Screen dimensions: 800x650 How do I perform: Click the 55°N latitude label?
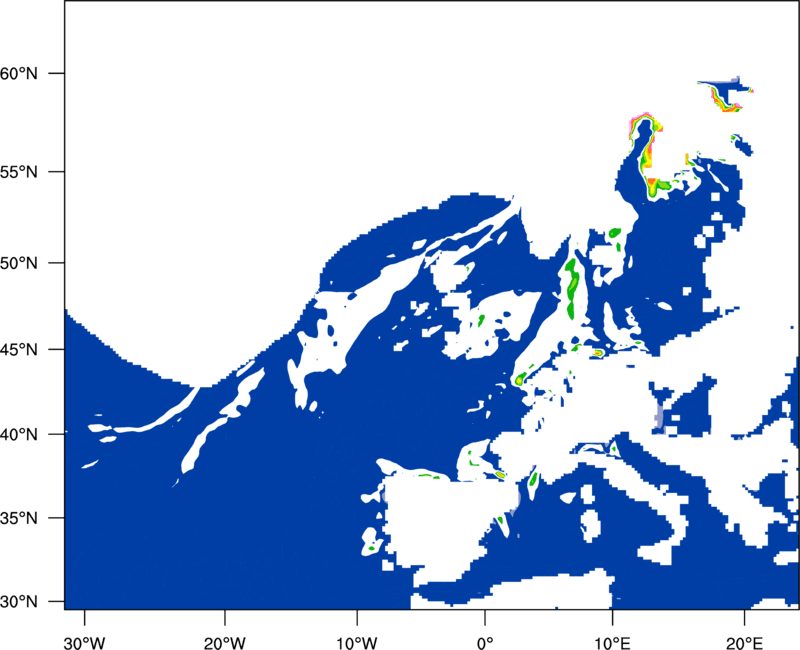tap(19, 172)
